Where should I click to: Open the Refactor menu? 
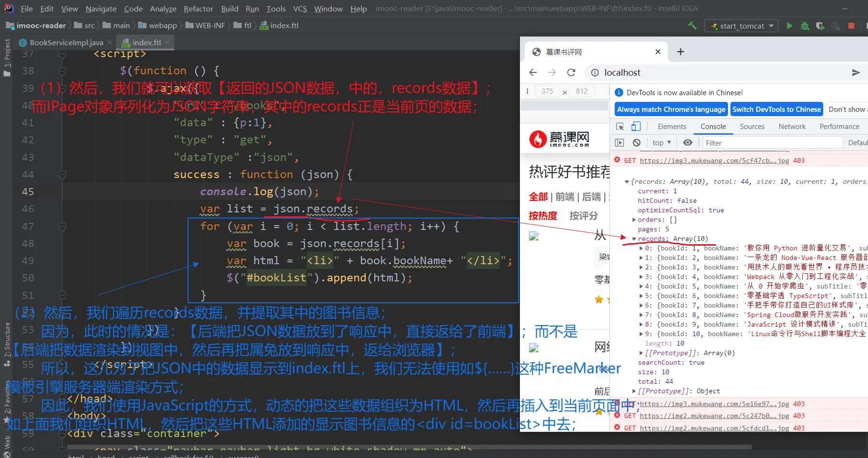pyautogui.click(x=198, y=9)
